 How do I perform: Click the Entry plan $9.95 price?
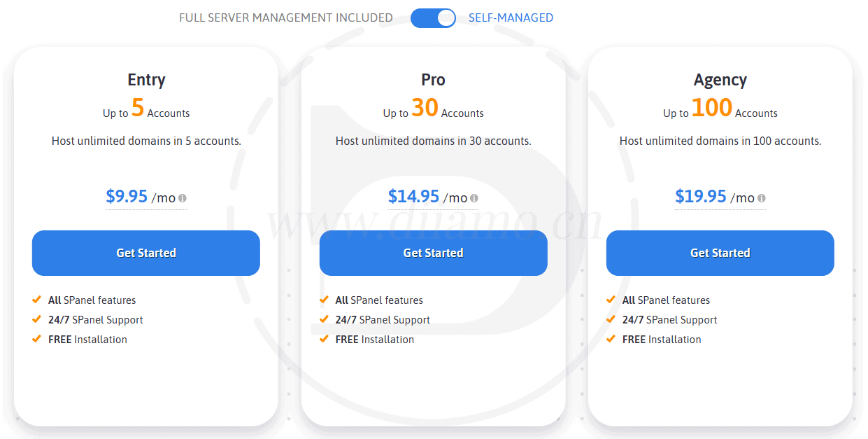[127, 197]
